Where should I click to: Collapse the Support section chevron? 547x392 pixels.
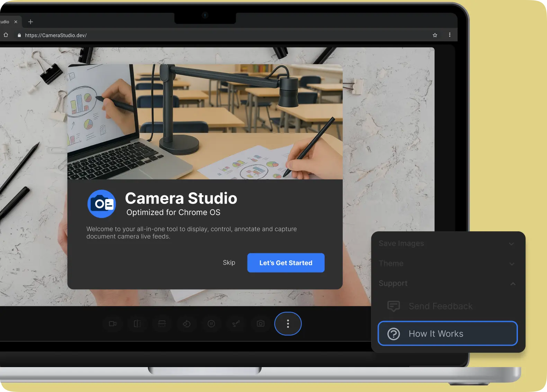pos(513,284)
